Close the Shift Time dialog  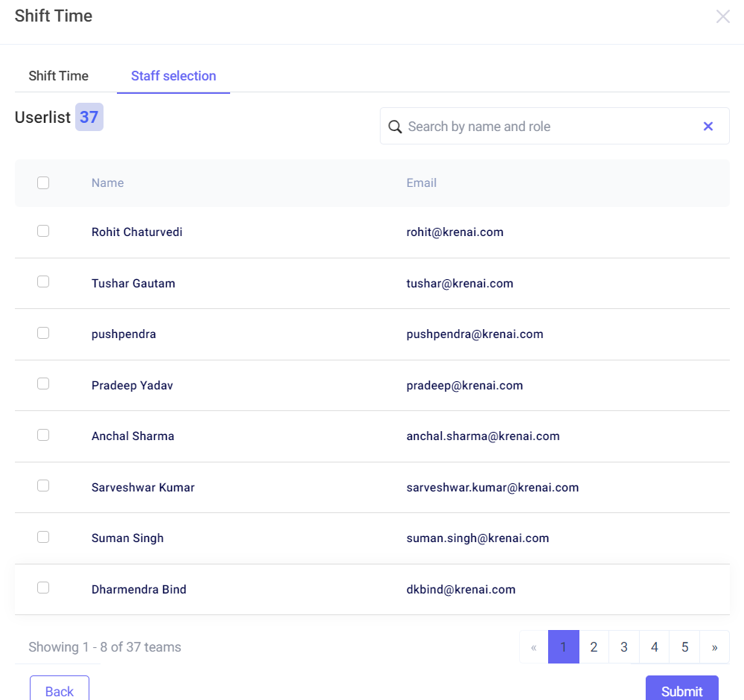(x=722, y=16)
